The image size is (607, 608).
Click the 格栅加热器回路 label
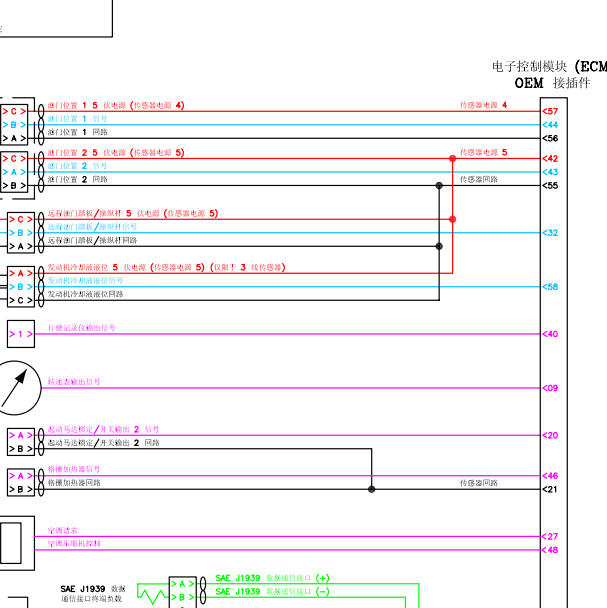pos(74,483)
